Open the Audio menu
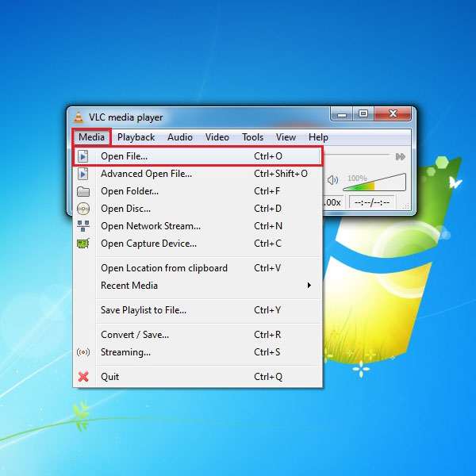Screen dimensions: 476x476 click(180, 137)
